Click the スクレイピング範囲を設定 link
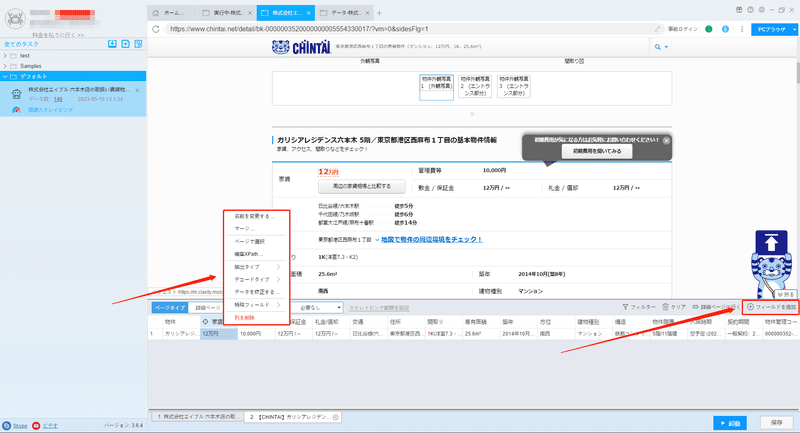The width and height of the screenshot is (800, 433). point(379,308)
